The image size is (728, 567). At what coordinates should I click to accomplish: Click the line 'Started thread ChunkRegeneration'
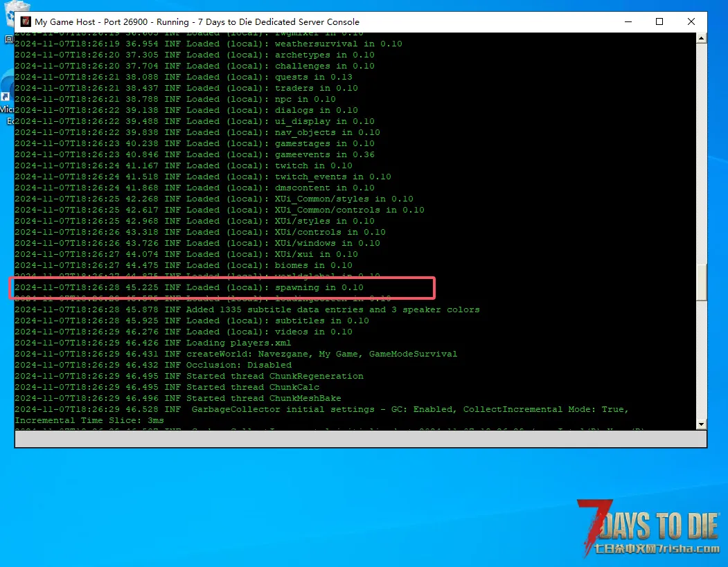189,377
